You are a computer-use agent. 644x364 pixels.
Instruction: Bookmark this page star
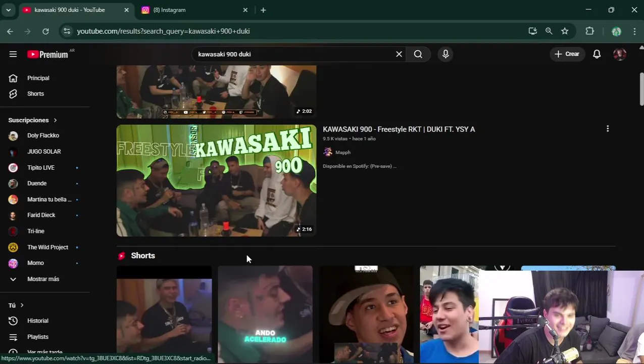tap(565, 31)
